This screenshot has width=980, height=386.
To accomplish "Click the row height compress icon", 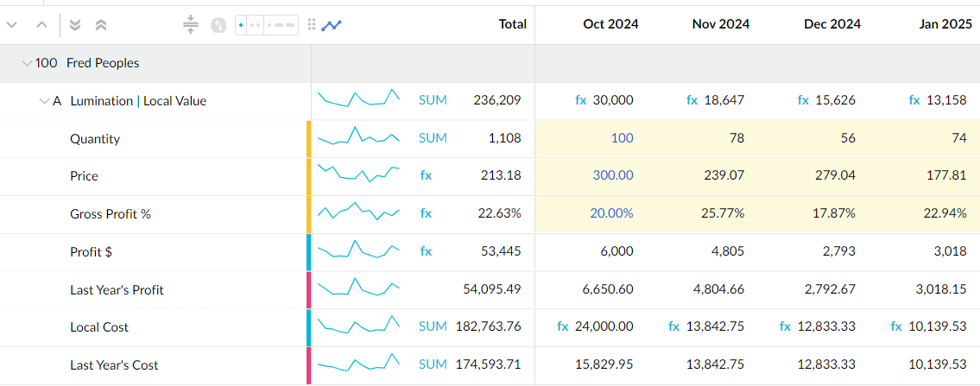I will (191, 25).
